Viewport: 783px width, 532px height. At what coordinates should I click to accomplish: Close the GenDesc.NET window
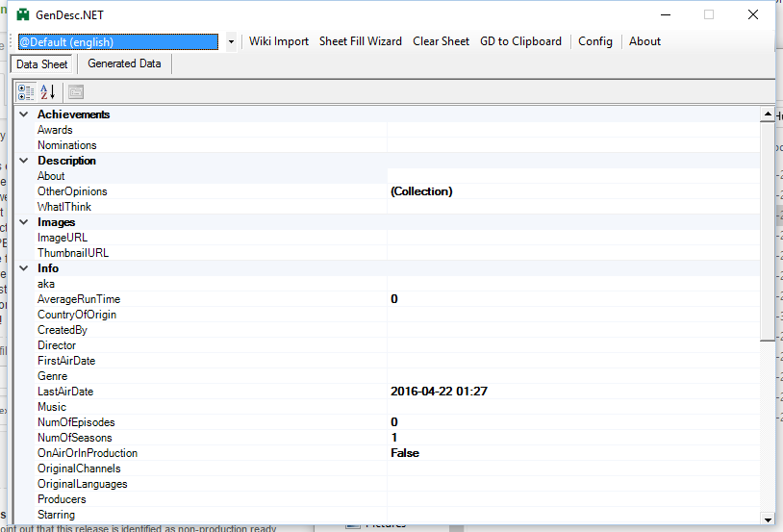tap(753, 15)
